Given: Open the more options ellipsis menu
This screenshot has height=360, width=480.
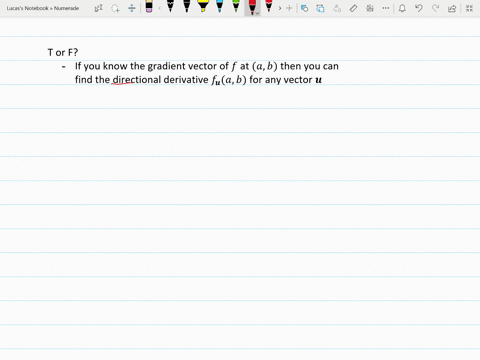Looking at the screenshot, I should (386, 8).
